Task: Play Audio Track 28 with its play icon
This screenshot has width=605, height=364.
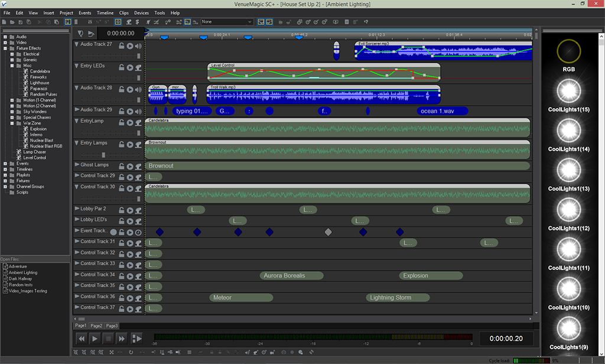Action: (130, 89)
